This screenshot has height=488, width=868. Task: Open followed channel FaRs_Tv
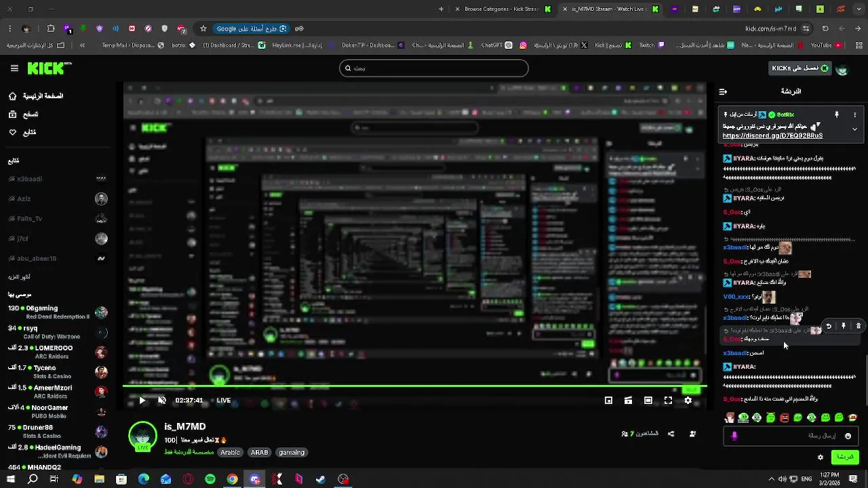(x=58, y=218)
